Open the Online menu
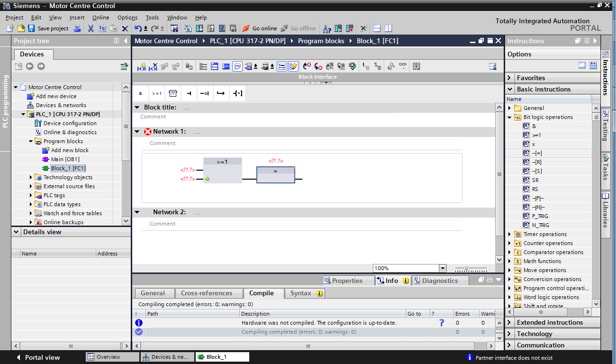Screen dimensions: 616x364 pos(100,18)
